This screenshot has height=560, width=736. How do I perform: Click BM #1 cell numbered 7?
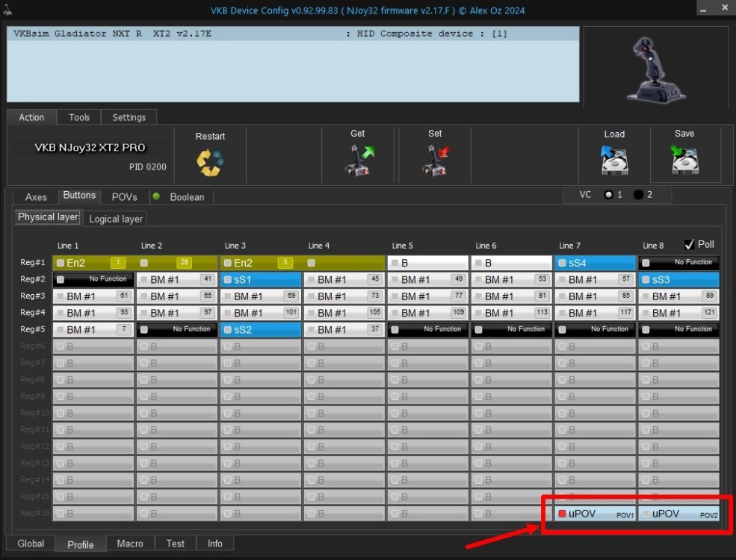click(93, 330)
